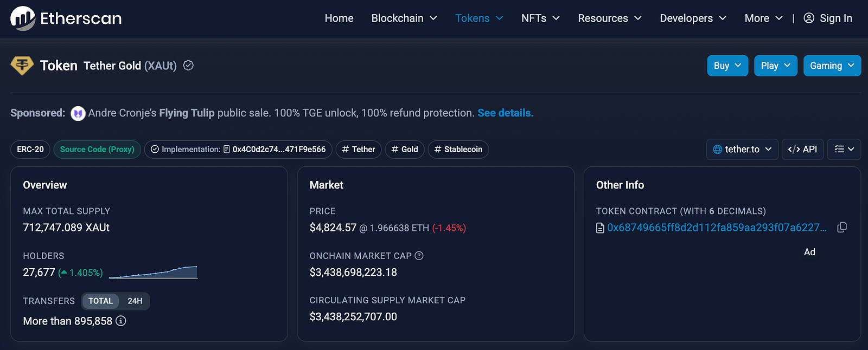
Task: Switch transfers view to 24H
Action: click(135, 301)
